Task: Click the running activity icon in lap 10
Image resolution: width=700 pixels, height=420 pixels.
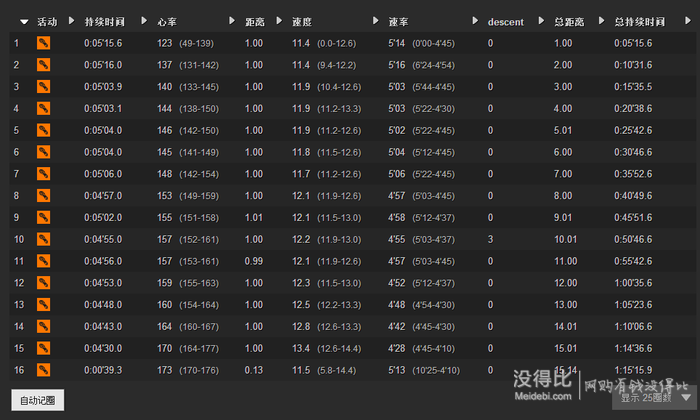Action: 43,239
